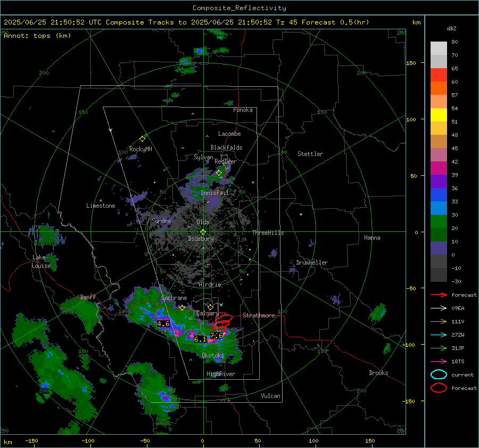Click the cyan current ellipse legend icon
Screen dimensions: 479x448
tap(439, 374)
